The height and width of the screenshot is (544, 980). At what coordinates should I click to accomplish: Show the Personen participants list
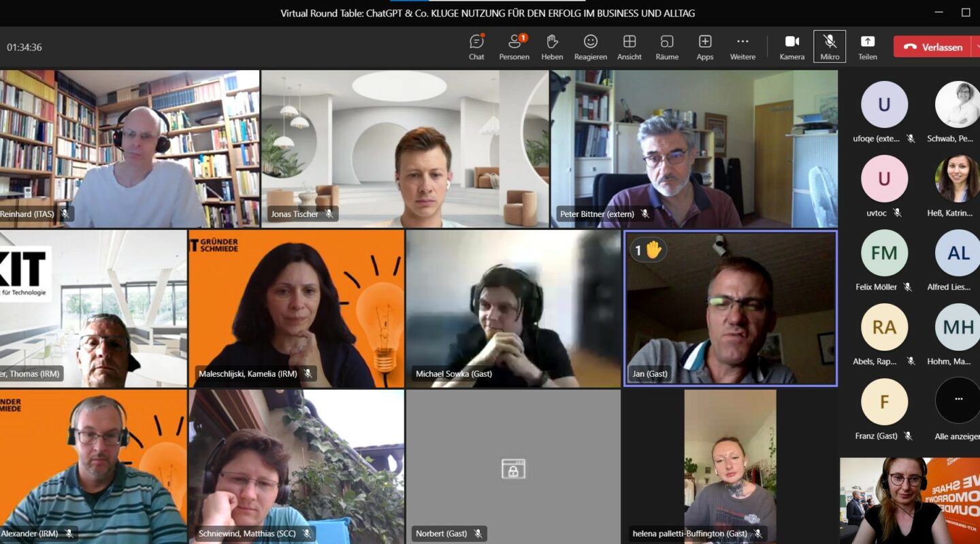(514, 47)
